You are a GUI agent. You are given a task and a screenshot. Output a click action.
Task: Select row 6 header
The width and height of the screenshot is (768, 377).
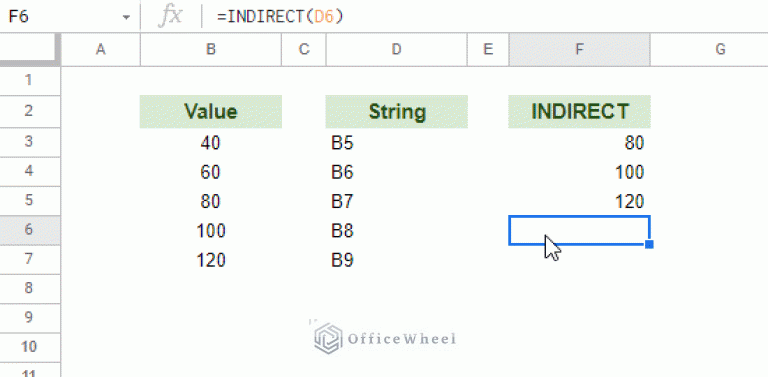click(x=30, y=230)
